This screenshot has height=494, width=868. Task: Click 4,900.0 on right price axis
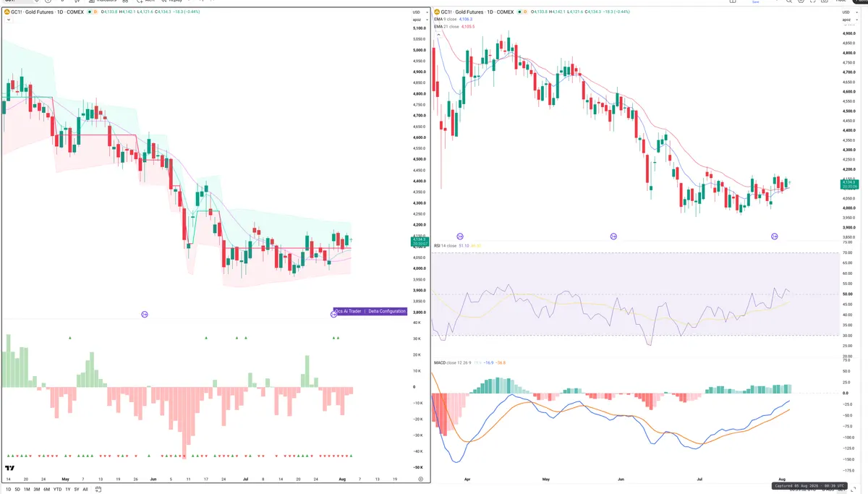click(848, 33)
